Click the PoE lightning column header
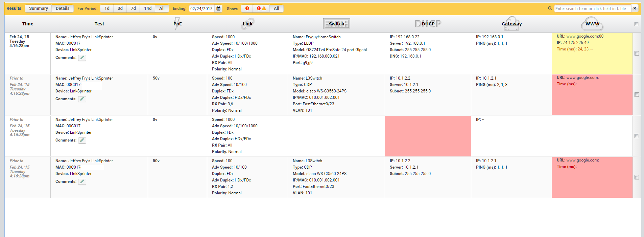The height and width of the screenshot is (237, 644). [177, 24]
